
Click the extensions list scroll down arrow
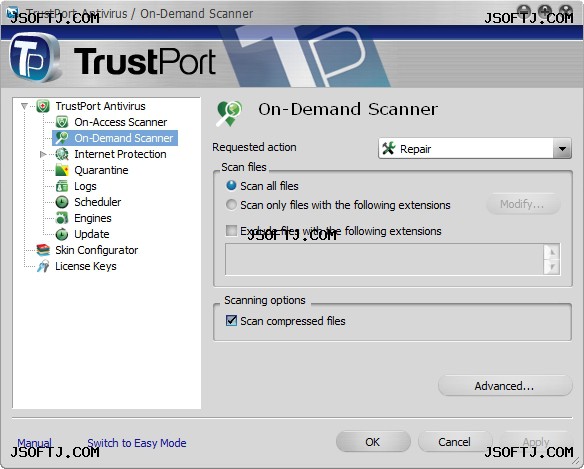click(552, 267)
